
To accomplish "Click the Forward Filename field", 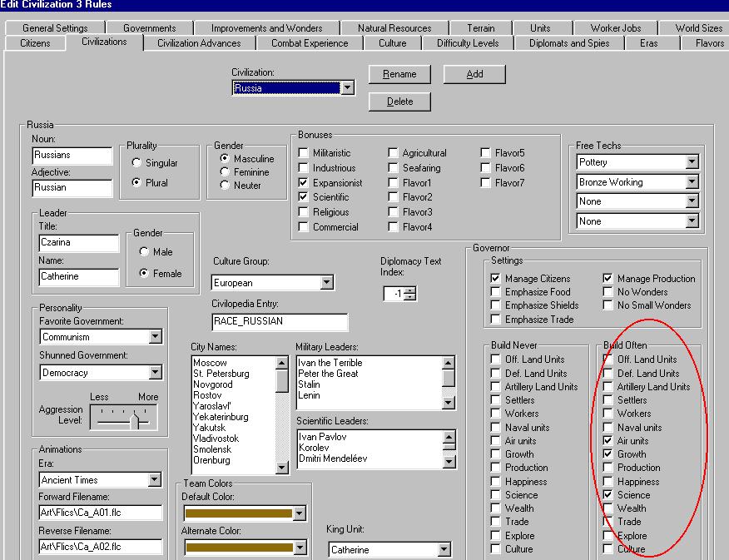I will click(101, 513).
